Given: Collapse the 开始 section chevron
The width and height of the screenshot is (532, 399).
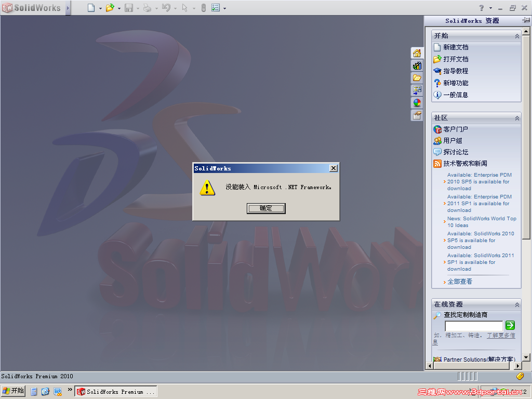Looking at the screenshot, I should [517, 36].
